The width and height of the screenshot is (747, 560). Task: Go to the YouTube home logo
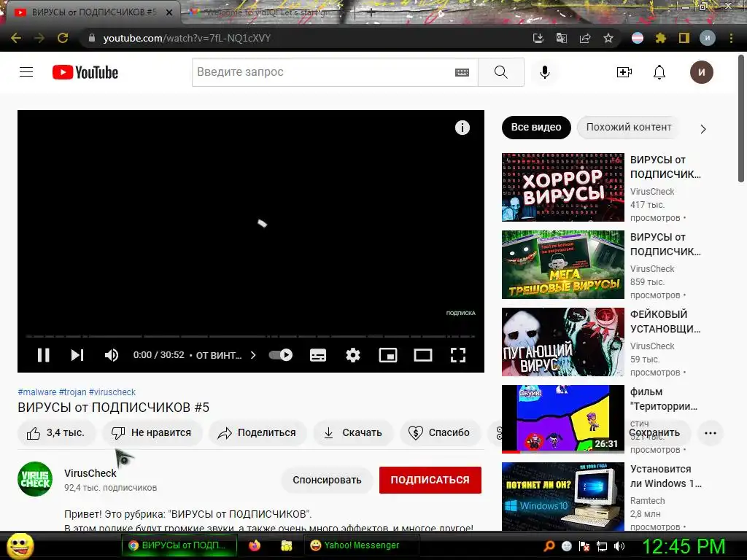[85, 72]
